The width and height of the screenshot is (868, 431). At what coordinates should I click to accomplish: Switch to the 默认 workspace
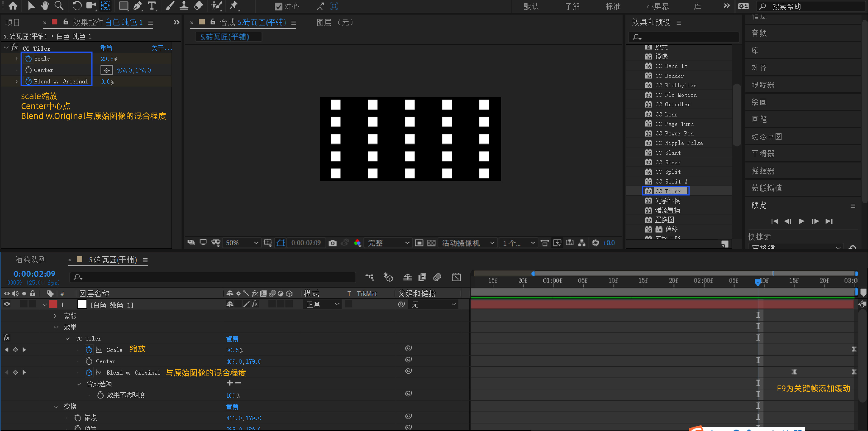coord(531,6)
